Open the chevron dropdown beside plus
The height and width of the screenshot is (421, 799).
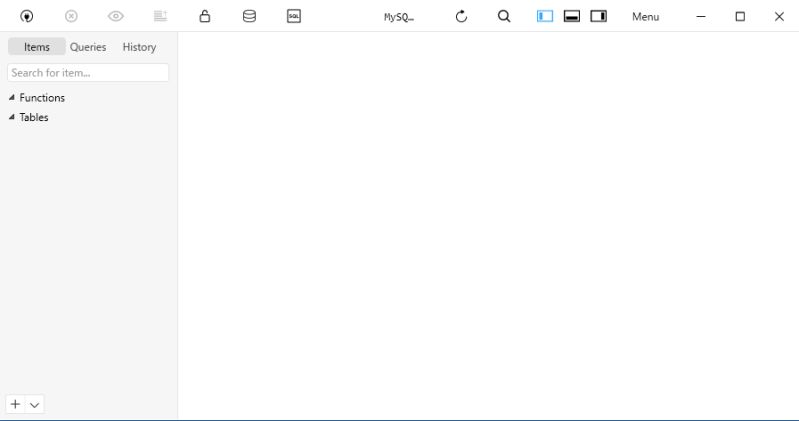pyautogui.click(x=34, y=405)
